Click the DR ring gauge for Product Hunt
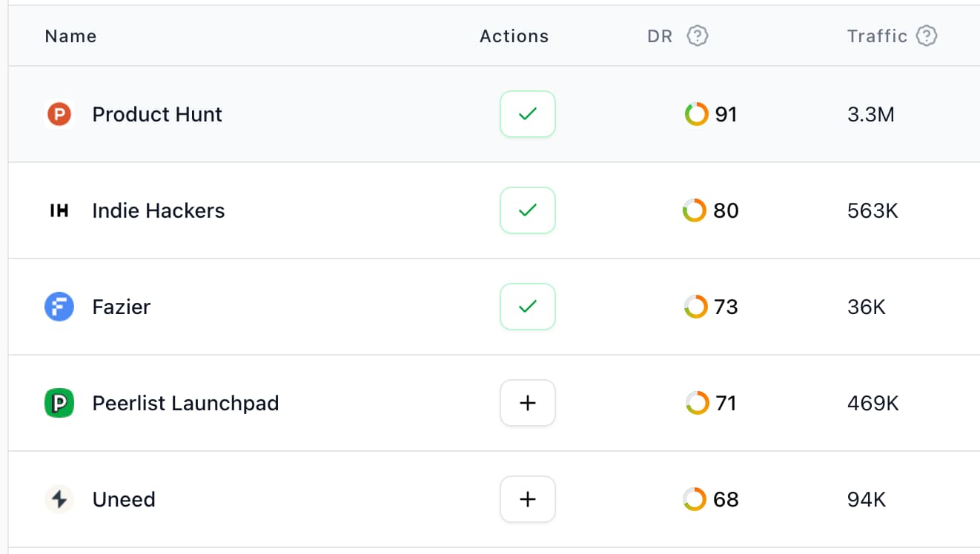Viewport: 980px width, 554px height. [x=696, y=114]
